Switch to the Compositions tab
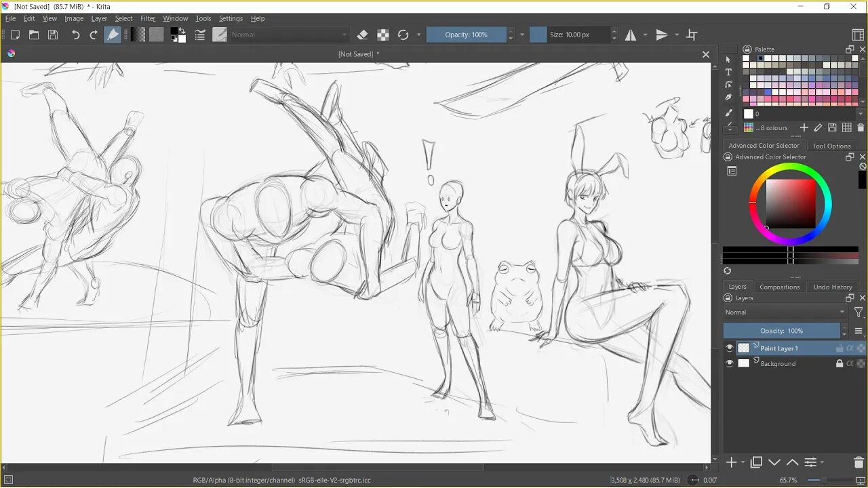 coord(780,287)
